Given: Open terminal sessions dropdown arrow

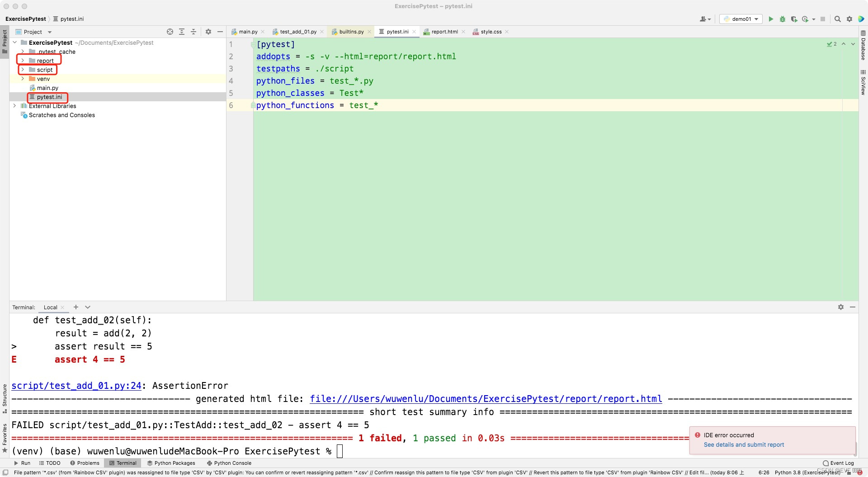Looking at the screenshot, I should (x=88, y=307).
